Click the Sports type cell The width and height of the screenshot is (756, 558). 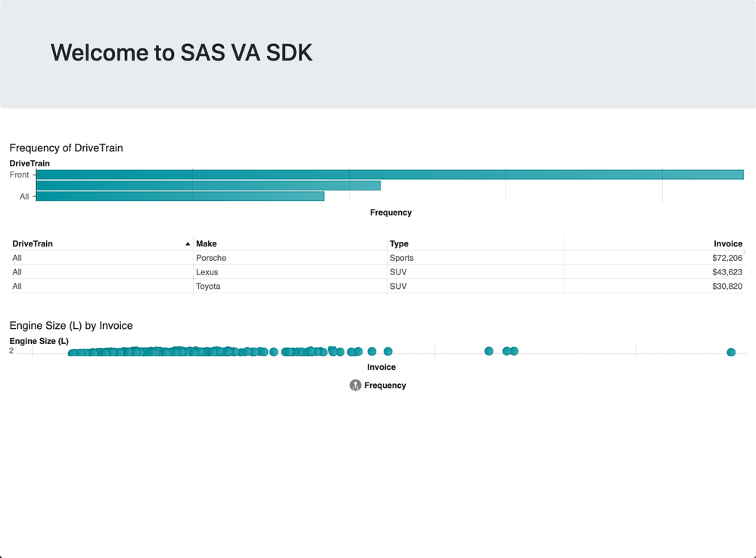[402, 258]
